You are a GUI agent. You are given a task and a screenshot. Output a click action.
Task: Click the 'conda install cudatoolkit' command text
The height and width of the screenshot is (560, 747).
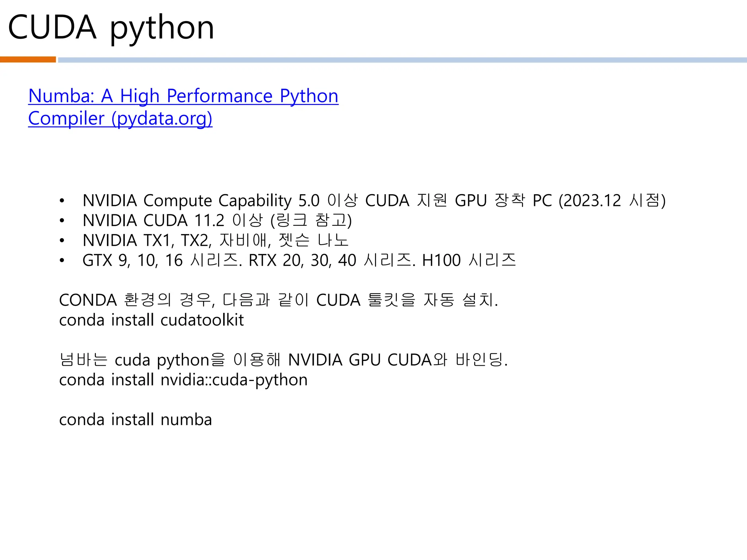151,320
